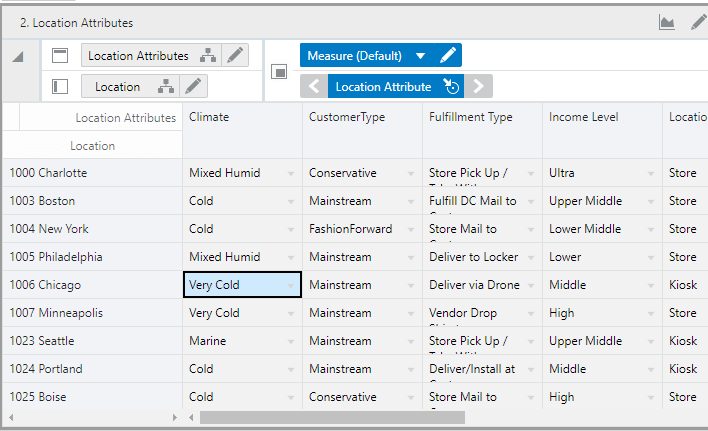Edit the Location Attributes dimension pencil
The height and width of the screenshot is (431, 708).
coord(235,56)
